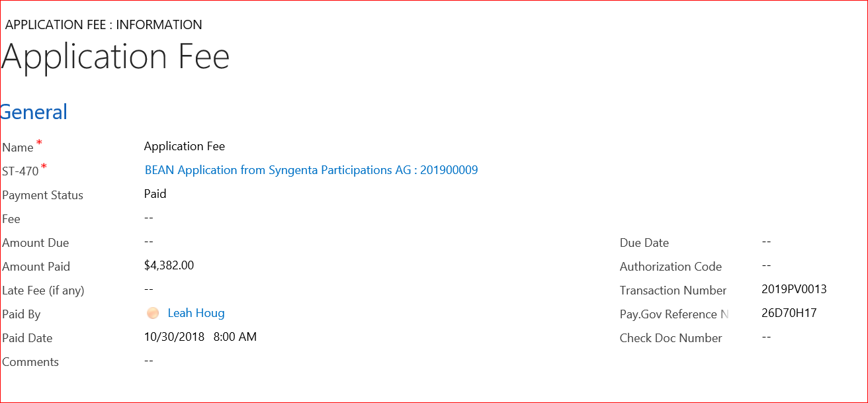Click the Name field value Application Fee
This screenshot has height=403, width=868.
tap(185, 146)
